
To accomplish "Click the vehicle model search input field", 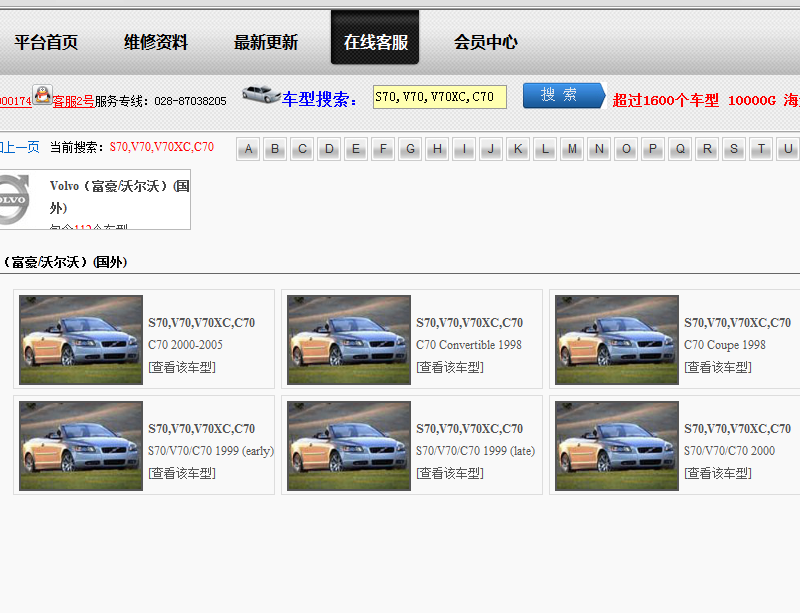I will (440, 97).
